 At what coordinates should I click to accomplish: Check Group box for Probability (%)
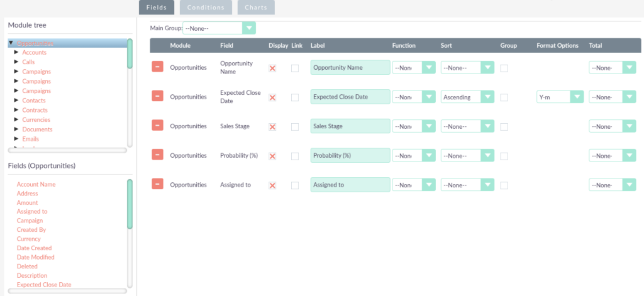coord(504,156)
